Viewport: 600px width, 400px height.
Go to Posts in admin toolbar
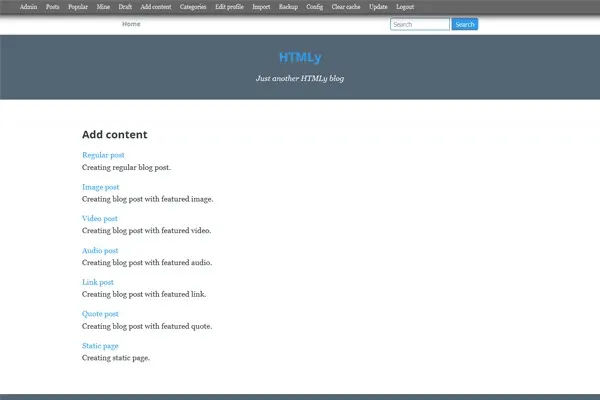(52, 6)
